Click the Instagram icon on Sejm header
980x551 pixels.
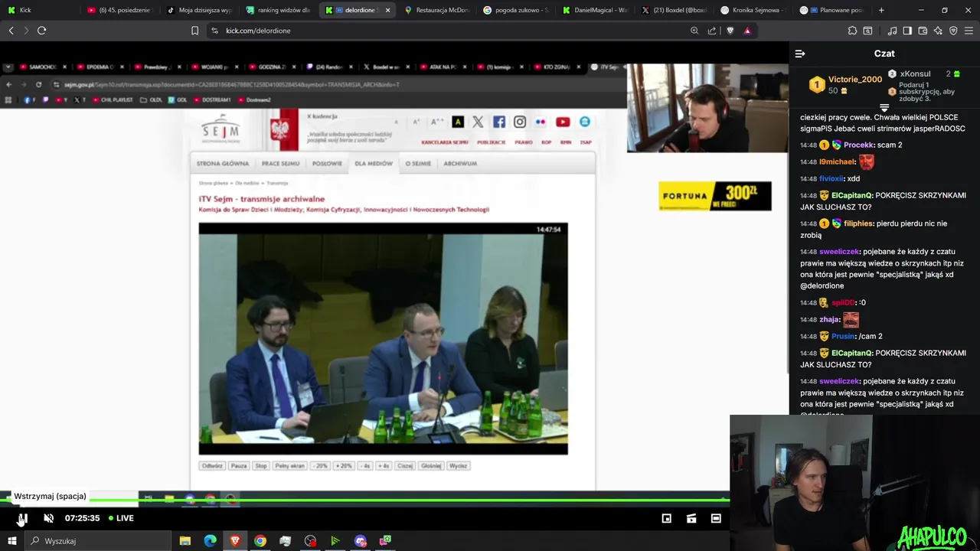click(520, 122)
